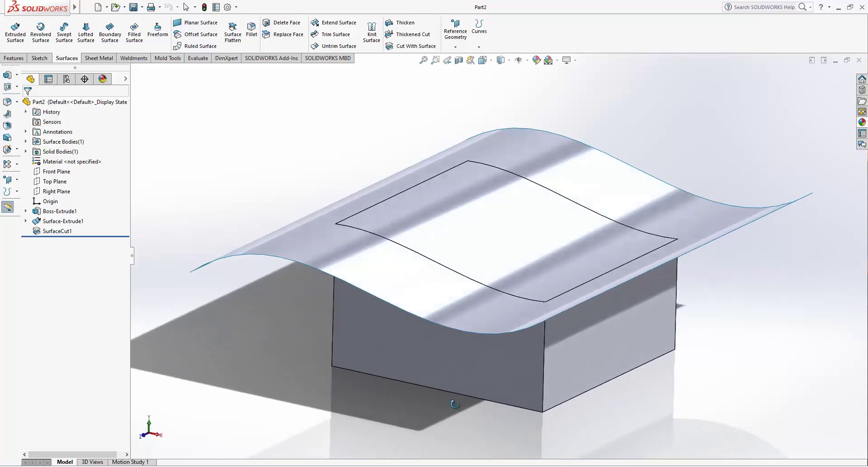This screenshot has width=868, height=467.
Task: Open the Surface Flatten tool
Action: 233,33
